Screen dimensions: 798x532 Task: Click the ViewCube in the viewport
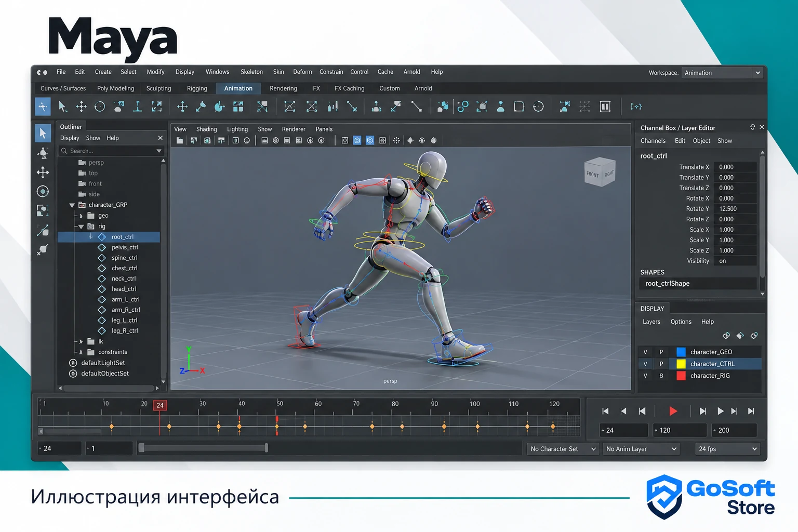(600, 172)
